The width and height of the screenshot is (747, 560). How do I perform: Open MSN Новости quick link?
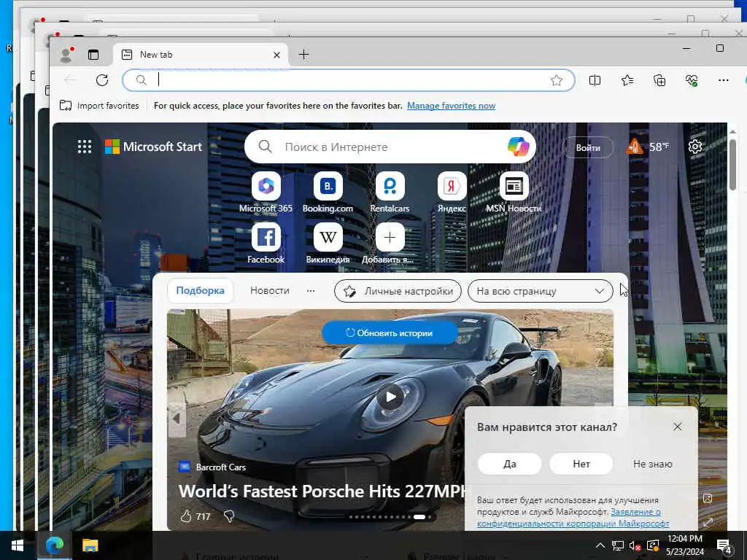tap(514, 192)
